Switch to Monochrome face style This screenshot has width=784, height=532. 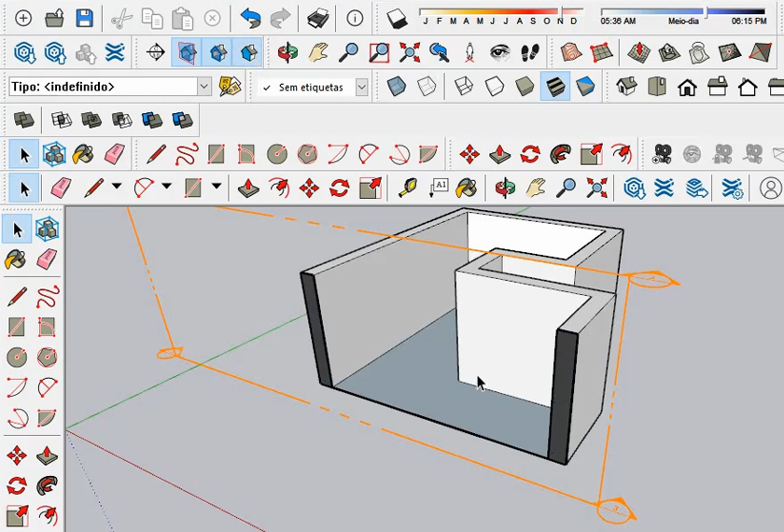click(x=585, y=87)
